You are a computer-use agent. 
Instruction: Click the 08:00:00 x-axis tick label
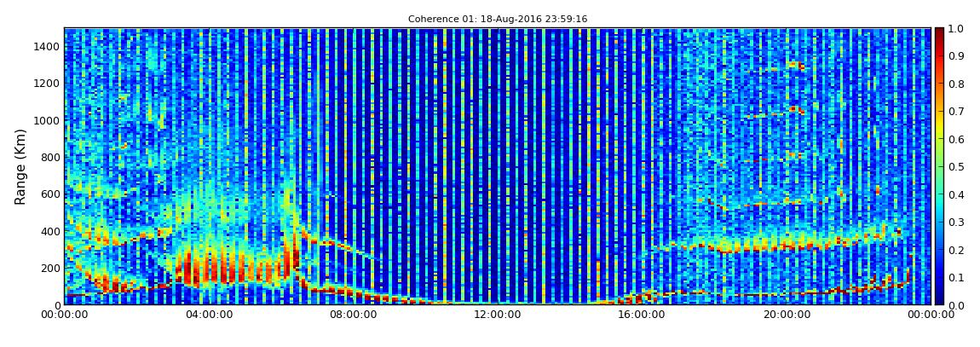click(353, 315)
